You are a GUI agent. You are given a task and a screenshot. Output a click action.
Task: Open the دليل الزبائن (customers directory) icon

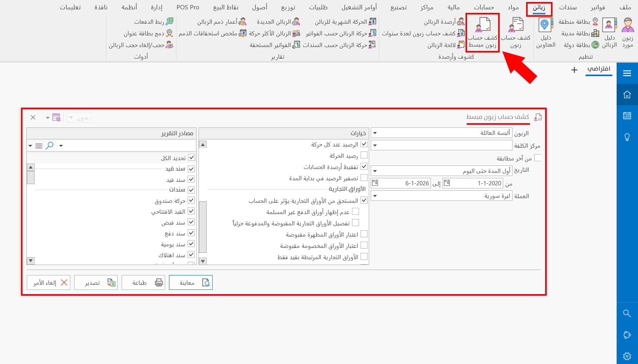pyautogui.click(x=608, y=33)
